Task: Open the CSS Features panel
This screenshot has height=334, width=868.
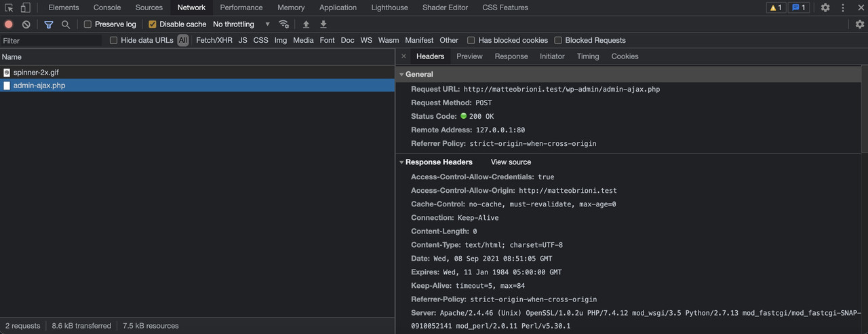Action: coord(505,7)
